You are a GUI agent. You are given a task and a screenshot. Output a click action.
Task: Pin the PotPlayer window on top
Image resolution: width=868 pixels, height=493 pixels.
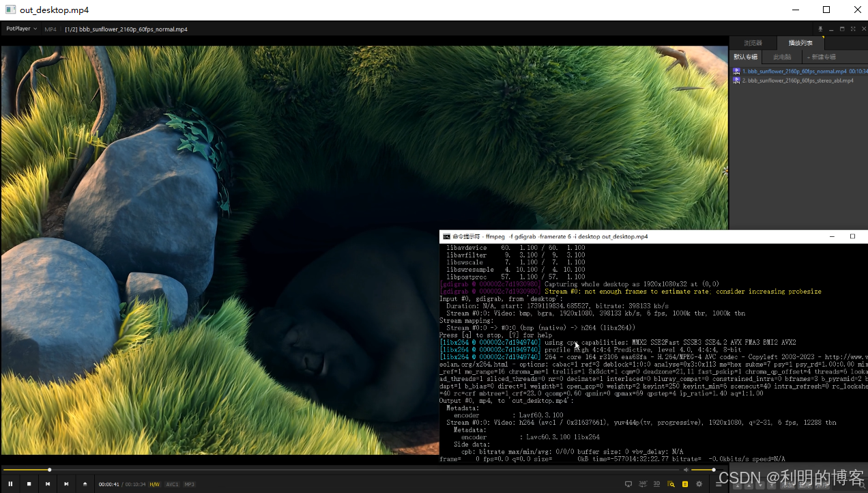coord(820,29)
